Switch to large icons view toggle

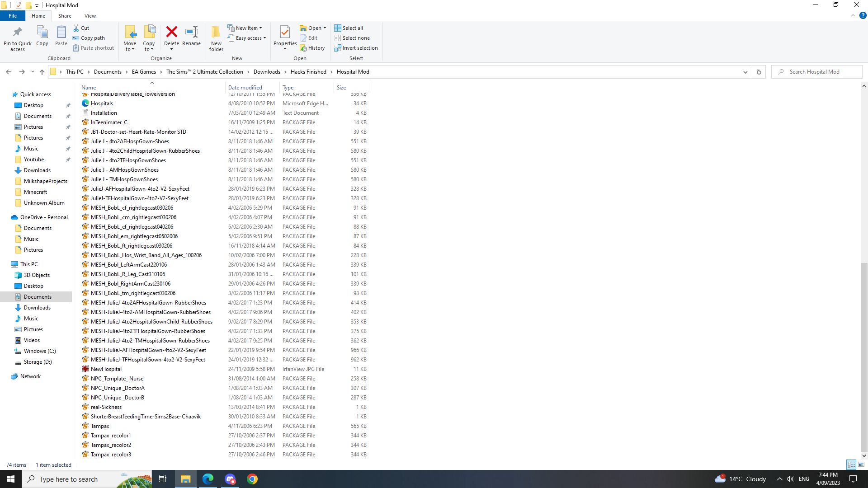861,465
